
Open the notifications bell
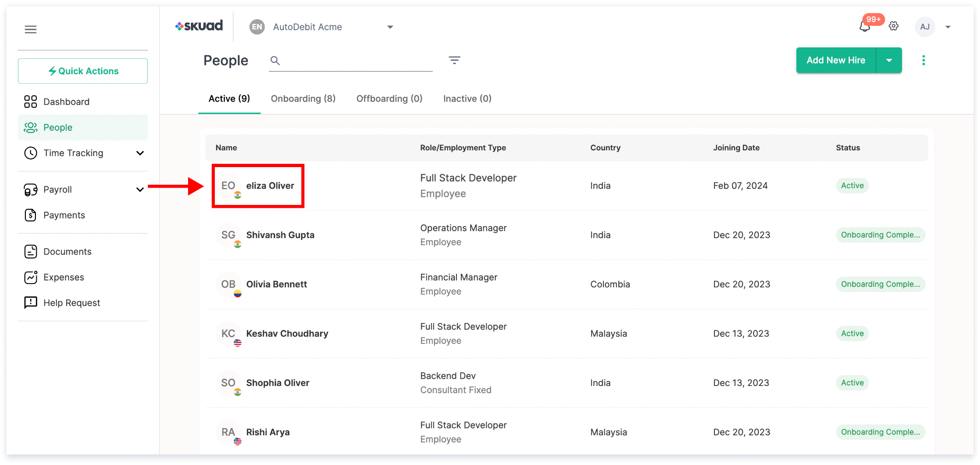point(864,26)
